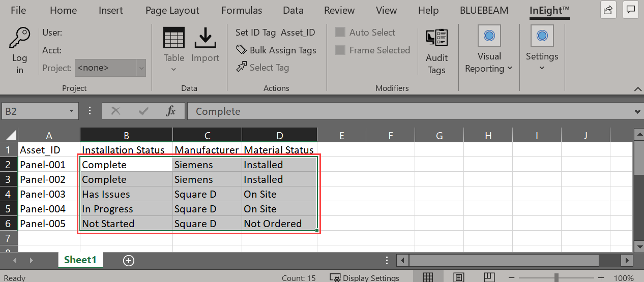Select the Manufacturer header cell
This screenshot has width=644, height=282.
(207, 150)
